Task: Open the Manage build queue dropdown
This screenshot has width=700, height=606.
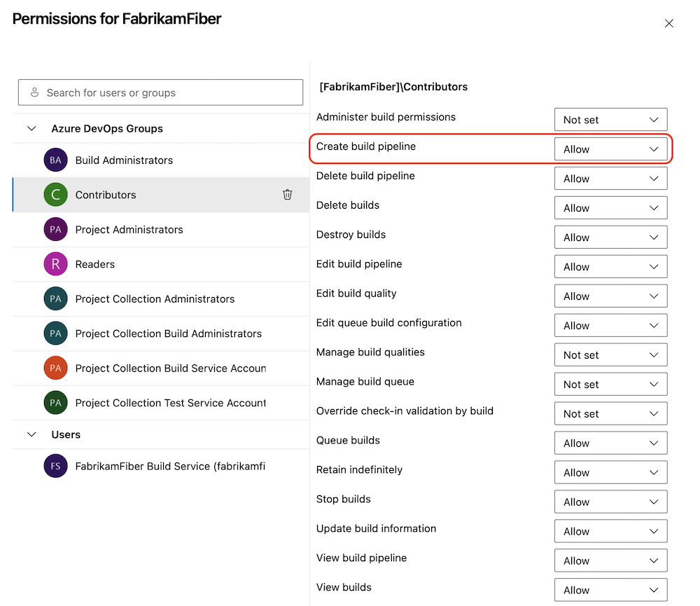Action: 610,385
